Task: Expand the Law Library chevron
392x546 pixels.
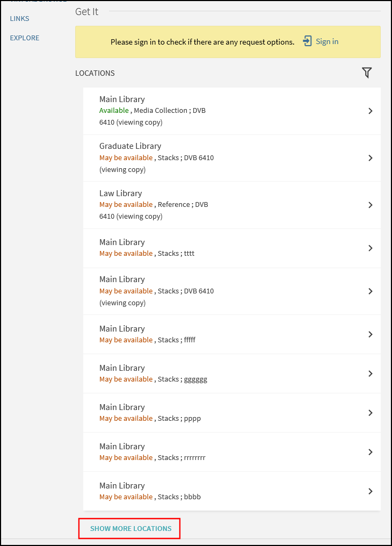Action: coord(371,205)
